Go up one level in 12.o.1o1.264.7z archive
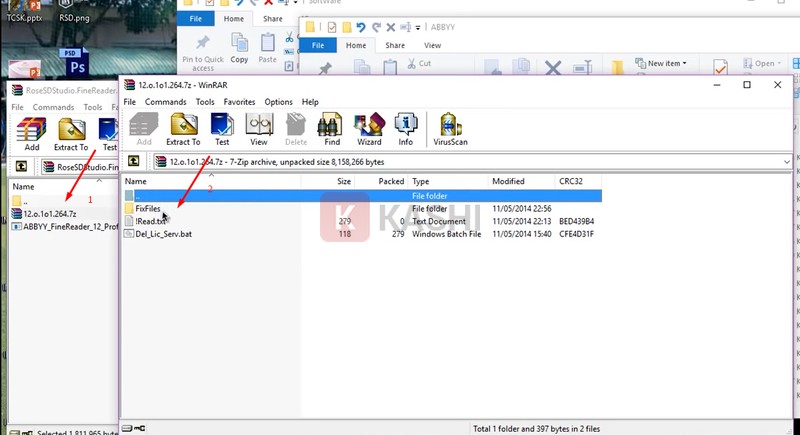This screenshot has width=800, height=435. [134, 162]
